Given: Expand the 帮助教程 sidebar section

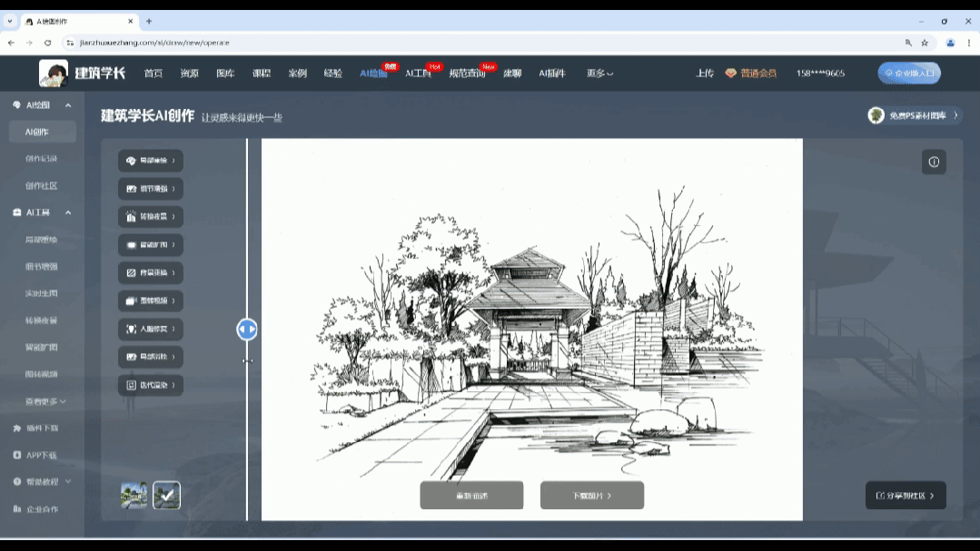Looking at the screenshot, I should (x=42, y=482).
